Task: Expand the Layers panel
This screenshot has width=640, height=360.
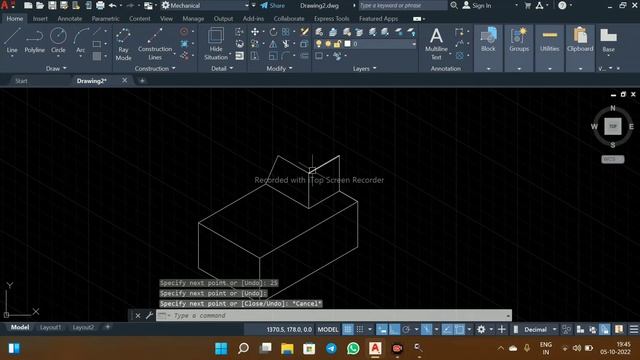Action: (364, 69)
